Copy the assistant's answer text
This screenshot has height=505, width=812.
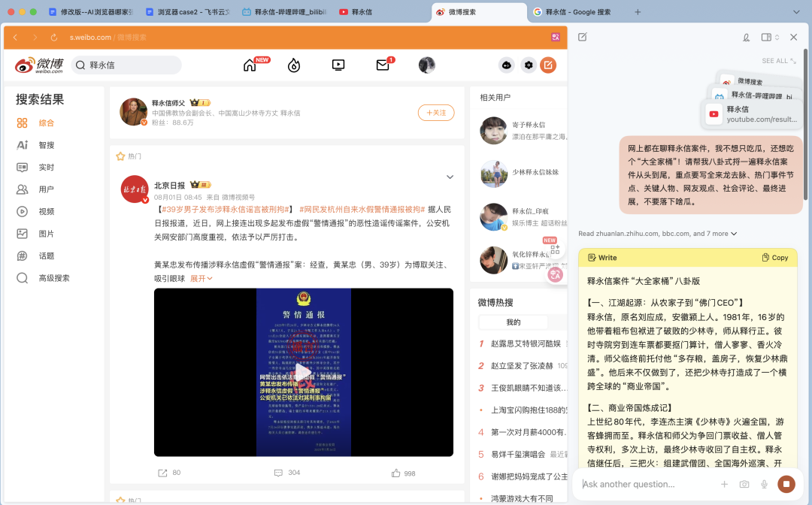click(774, 257)
